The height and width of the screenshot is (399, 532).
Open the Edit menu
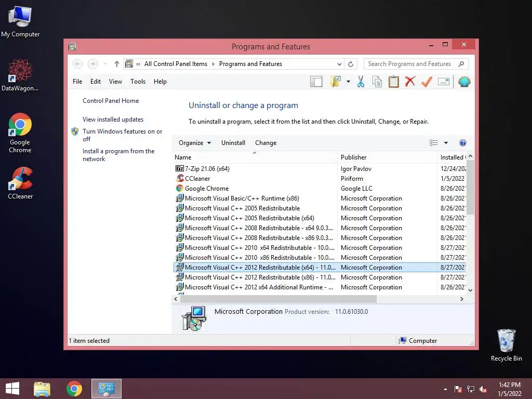[96, 82]
